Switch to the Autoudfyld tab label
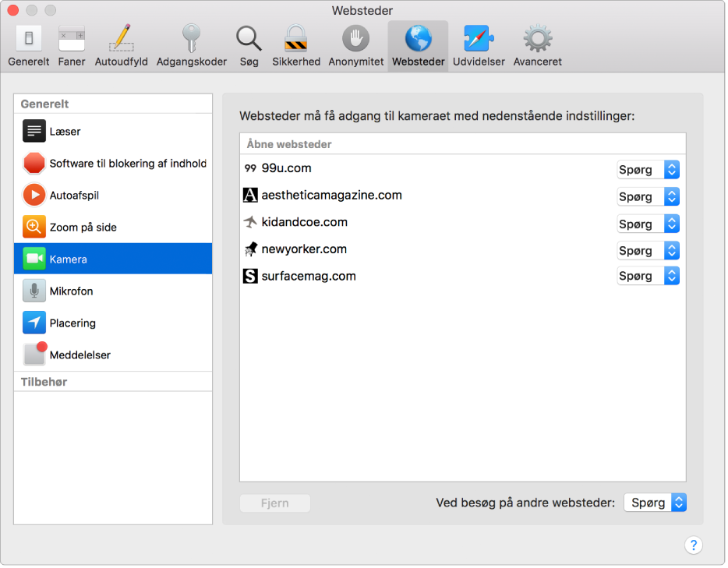 pos(122,62)
